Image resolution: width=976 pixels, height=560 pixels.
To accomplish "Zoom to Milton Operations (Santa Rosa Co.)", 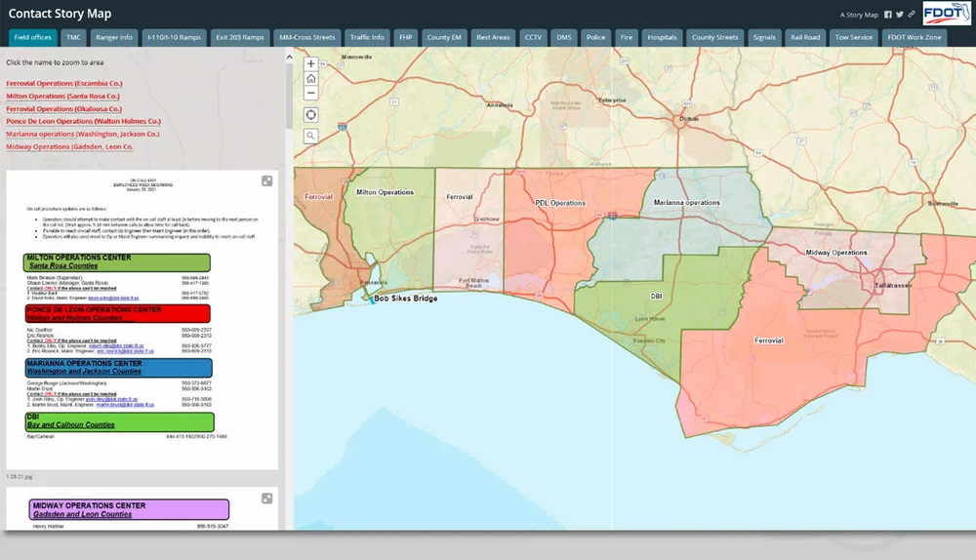I will [62, 97].
